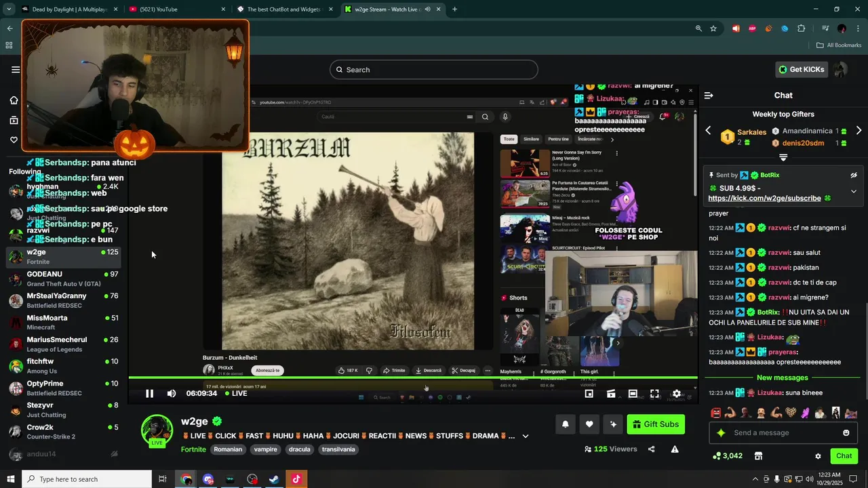The width and height of the screenshot is (868, 488).
Task: Open Chrome three-dot menu
Action: point(858,28)
